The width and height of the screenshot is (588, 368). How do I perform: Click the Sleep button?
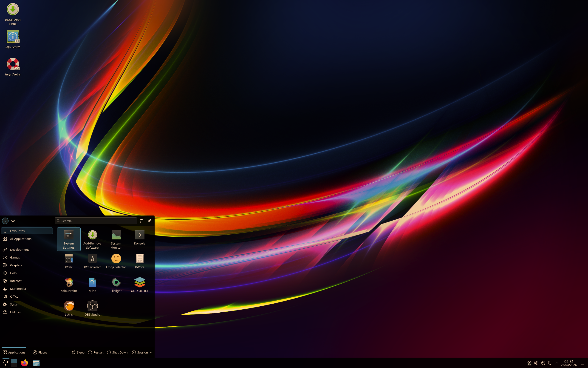78,352
